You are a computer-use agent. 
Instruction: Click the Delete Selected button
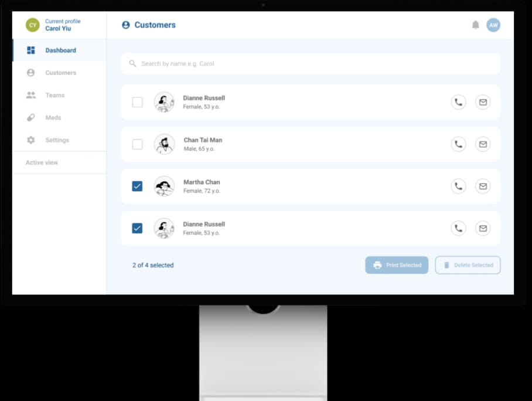(x=468, y=265)
